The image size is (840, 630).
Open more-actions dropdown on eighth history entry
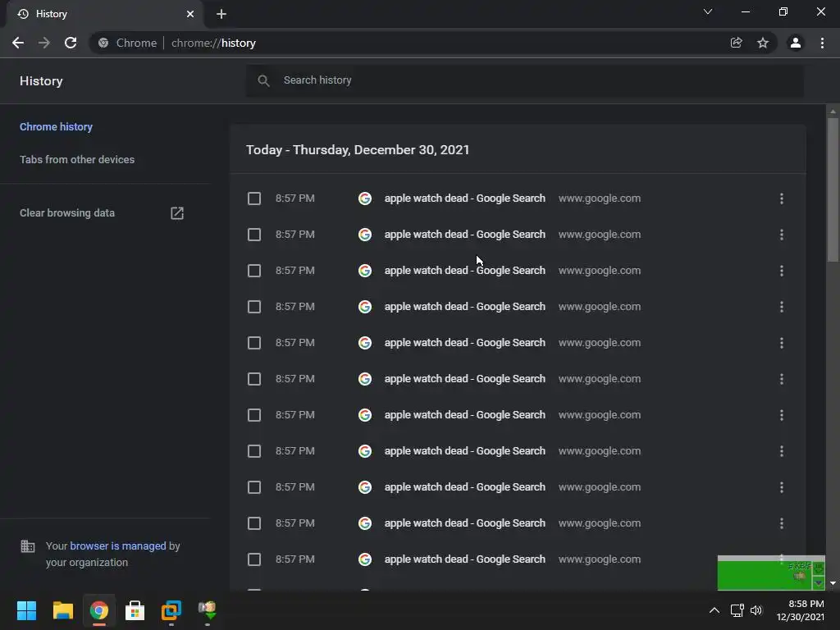pos(782,451)
